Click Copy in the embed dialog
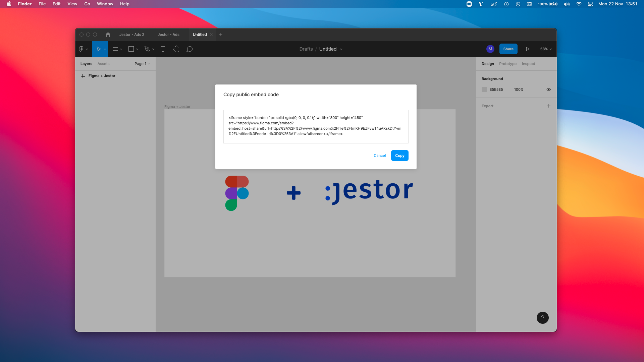This screenshot has width=644, height=362. (399, 156)
